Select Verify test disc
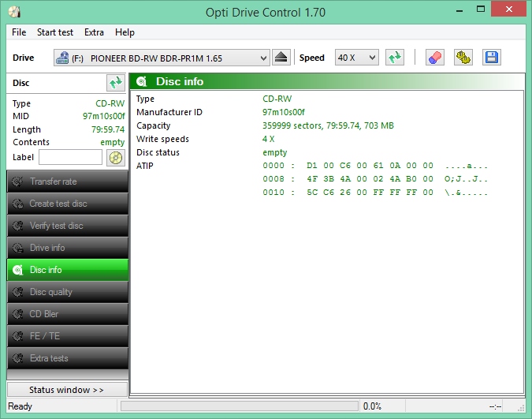 click(x=68, y=226)
